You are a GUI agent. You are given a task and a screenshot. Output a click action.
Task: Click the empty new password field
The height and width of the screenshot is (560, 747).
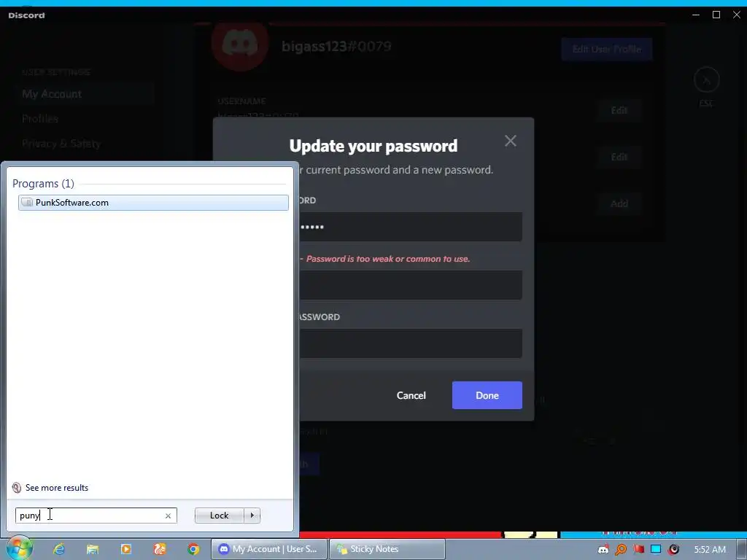point(411,285)
